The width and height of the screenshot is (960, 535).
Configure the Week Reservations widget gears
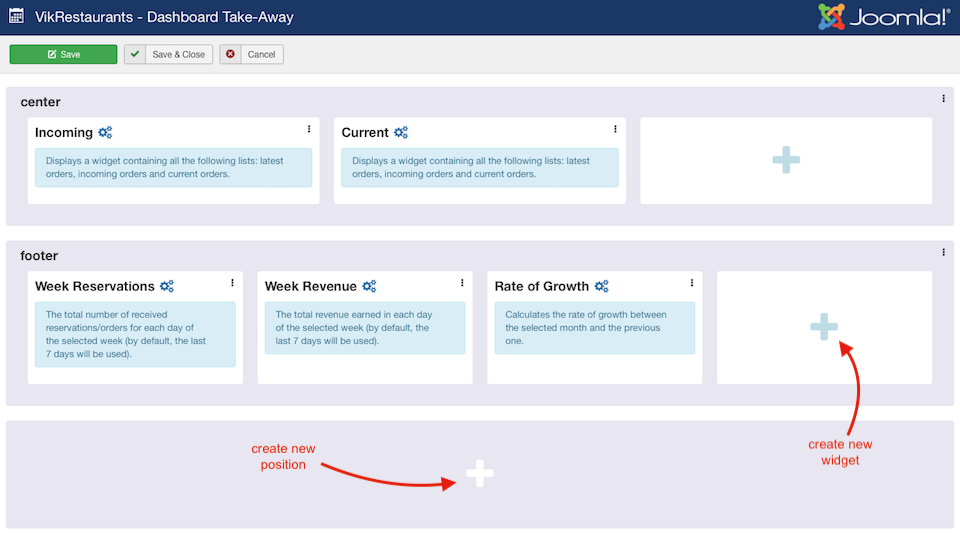(167, 286)
